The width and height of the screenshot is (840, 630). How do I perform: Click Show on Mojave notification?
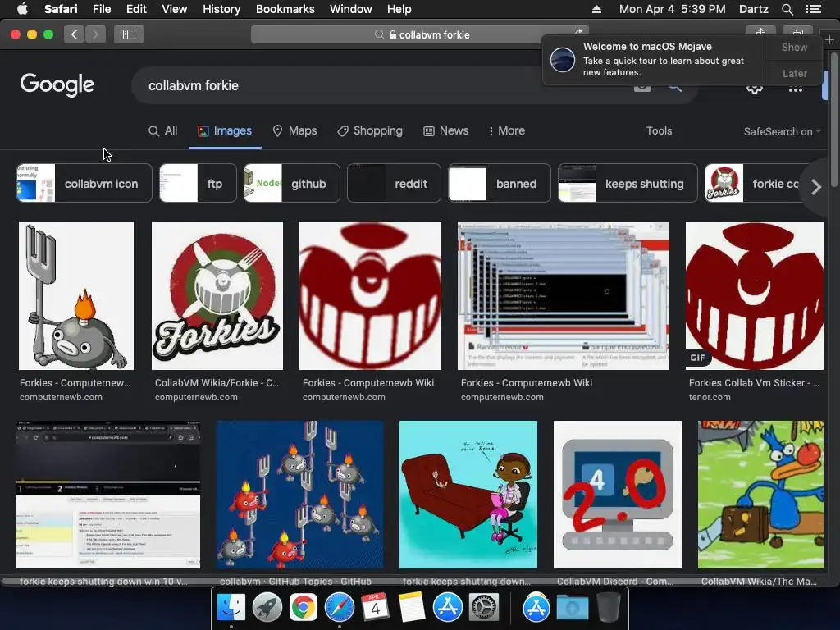[794, 47]
